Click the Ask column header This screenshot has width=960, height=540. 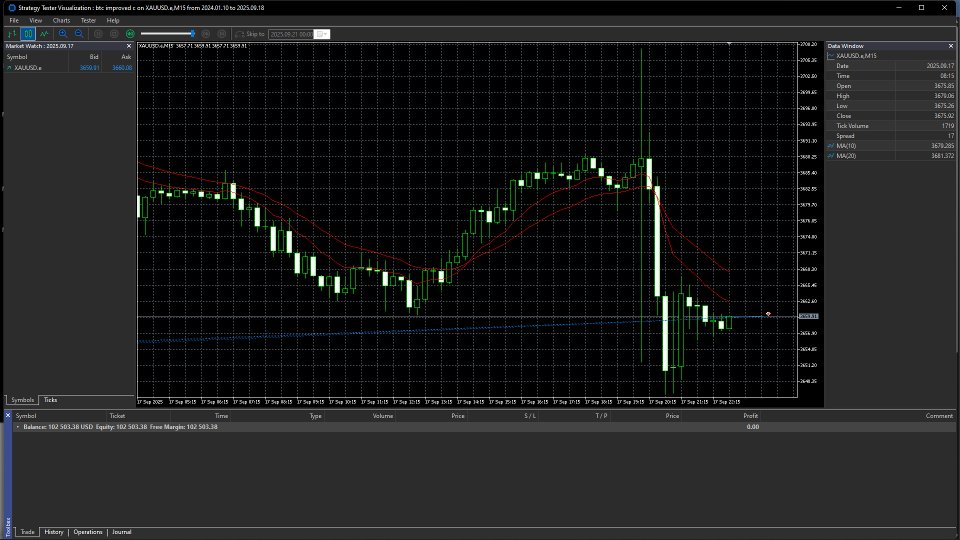click(126, 57)
